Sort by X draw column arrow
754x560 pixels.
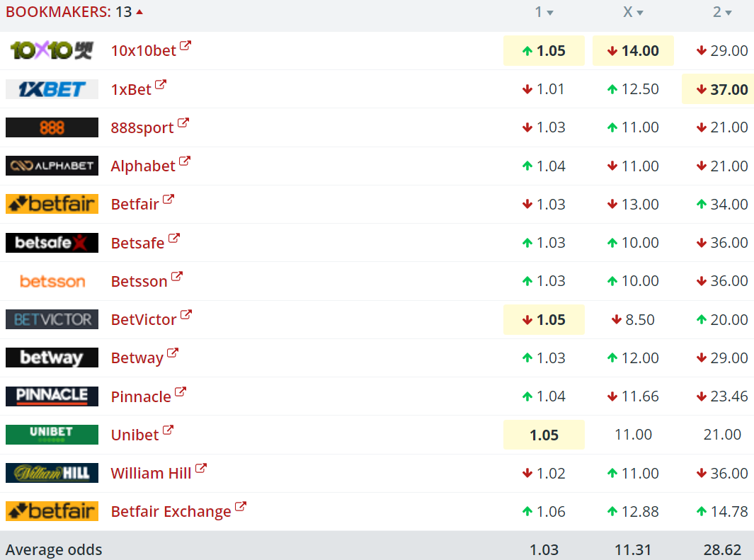[640, 13]
